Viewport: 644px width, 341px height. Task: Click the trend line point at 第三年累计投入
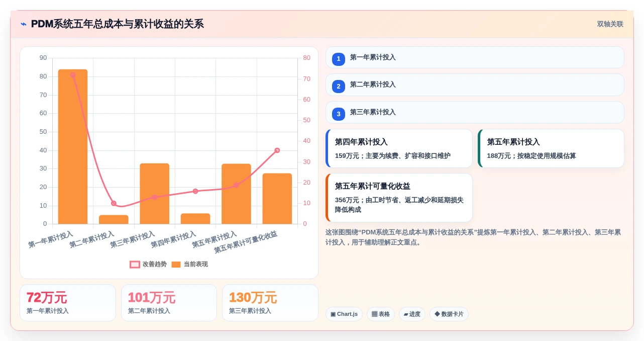click(x=154, y=197)
